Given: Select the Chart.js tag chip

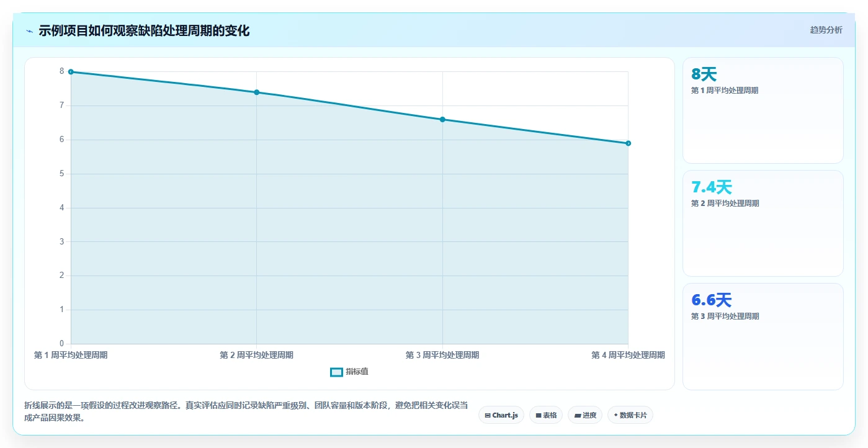Looking at the screenshot, I should point(501,415).
